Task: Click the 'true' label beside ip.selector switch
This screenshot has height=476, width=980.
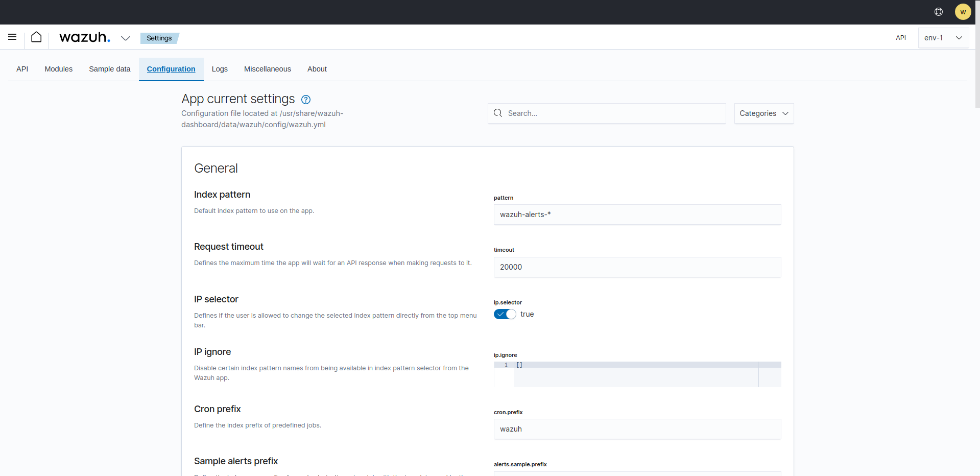Action: click(527, 314)
